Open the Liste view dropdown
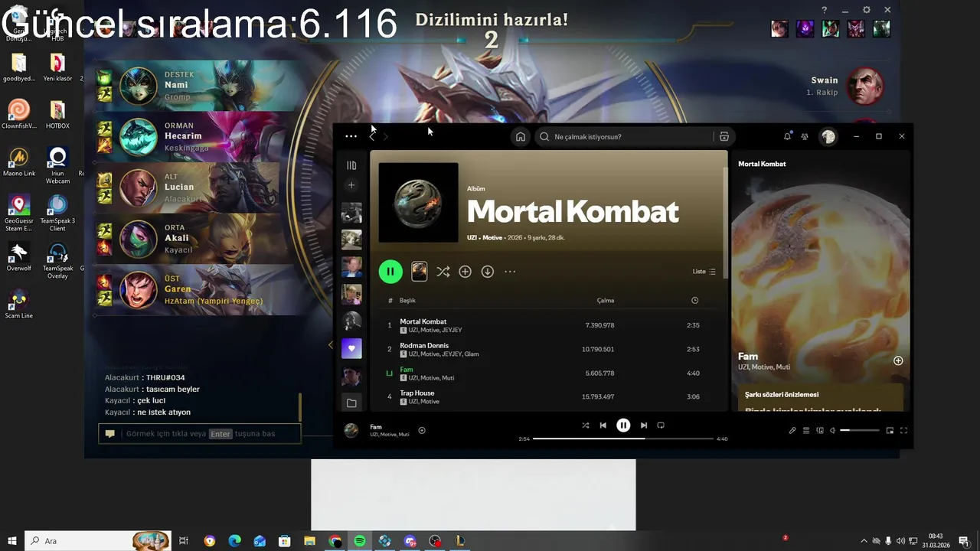The width and height of the screenshot is (980, 551). click(704, 272)
